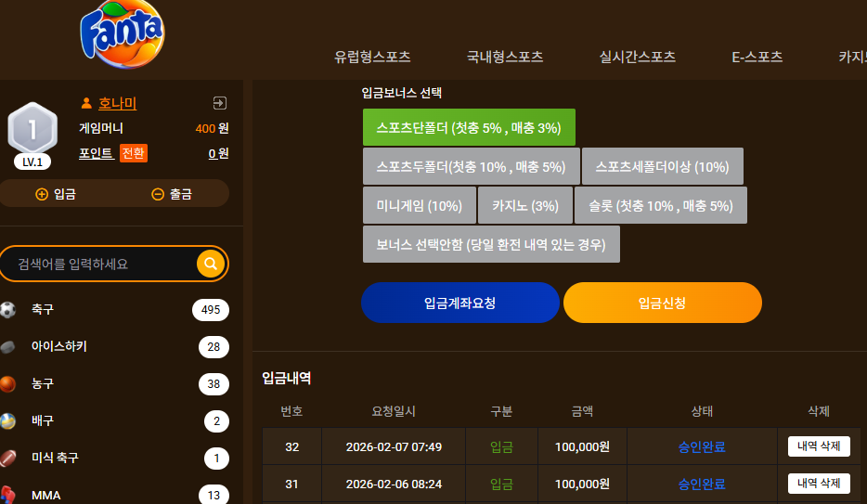Select 스포츠두폴더 bonus option
The image size is (867, 504).
(x=472, y=166)
